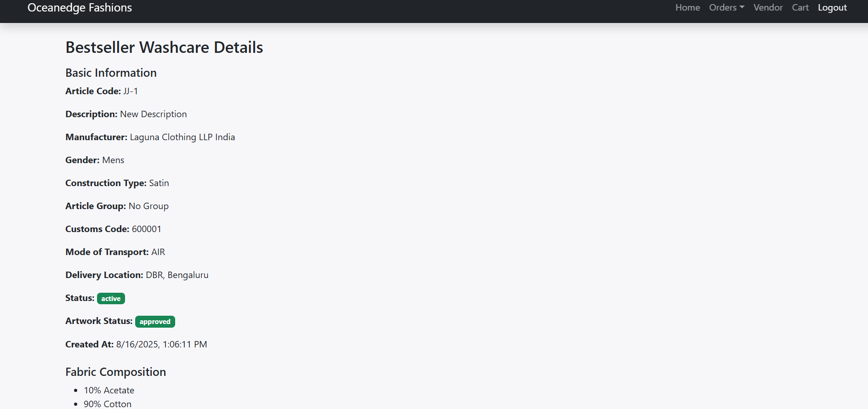Click the delivery location DBR, Bengaluru
This screenshot has height=409, width=868.
coord(177,275)
